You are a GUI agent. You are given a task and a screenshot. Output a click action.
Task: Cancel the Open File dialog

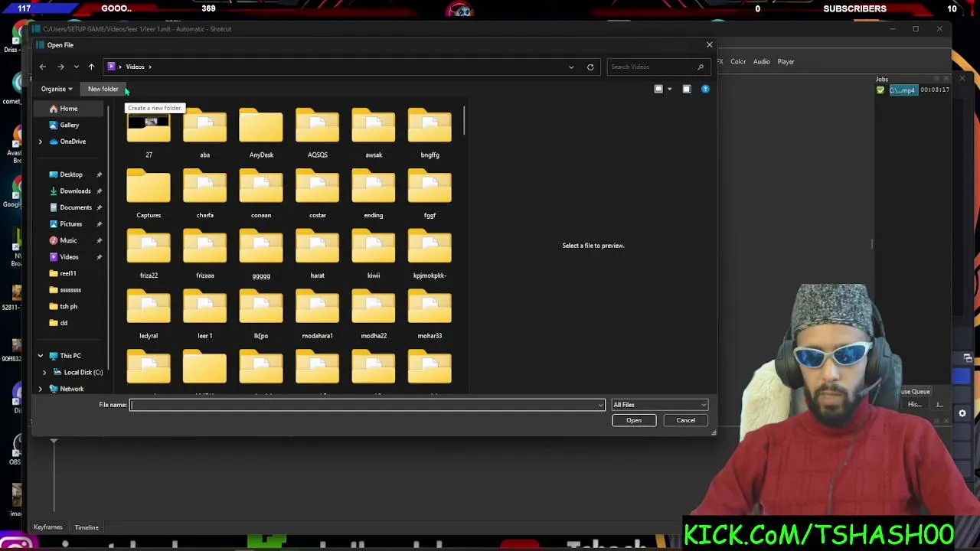point(686,420)
